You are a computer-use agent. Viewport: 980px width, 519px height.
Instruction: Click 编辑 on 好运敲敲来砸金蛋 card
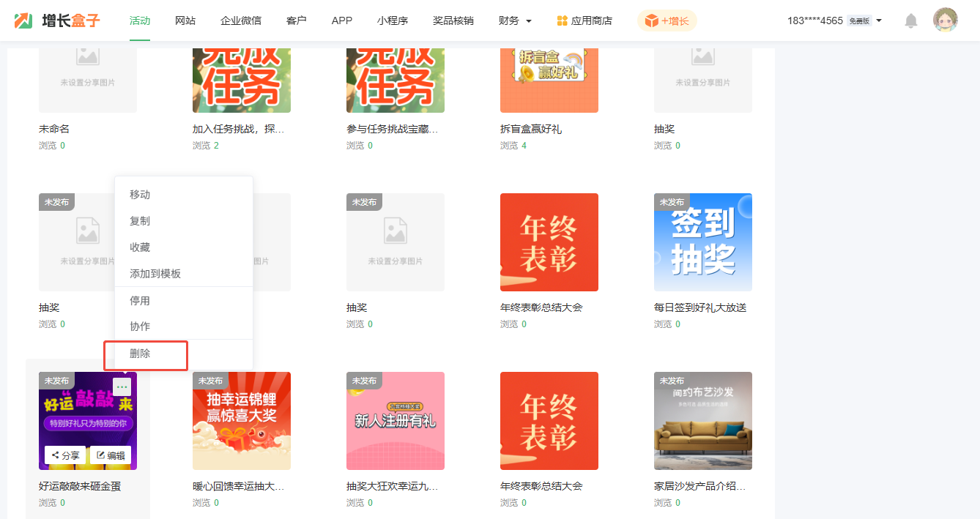(111, 455)
